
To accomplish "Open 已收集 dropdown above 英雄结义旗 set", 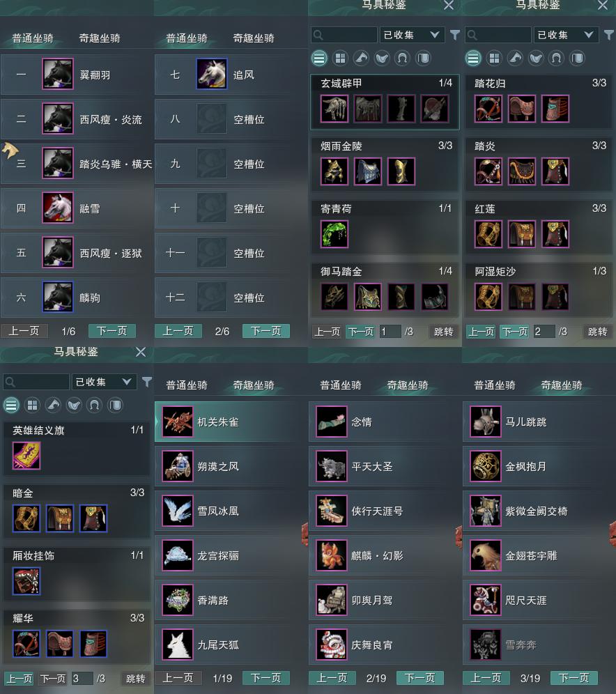I will [104, 382].
